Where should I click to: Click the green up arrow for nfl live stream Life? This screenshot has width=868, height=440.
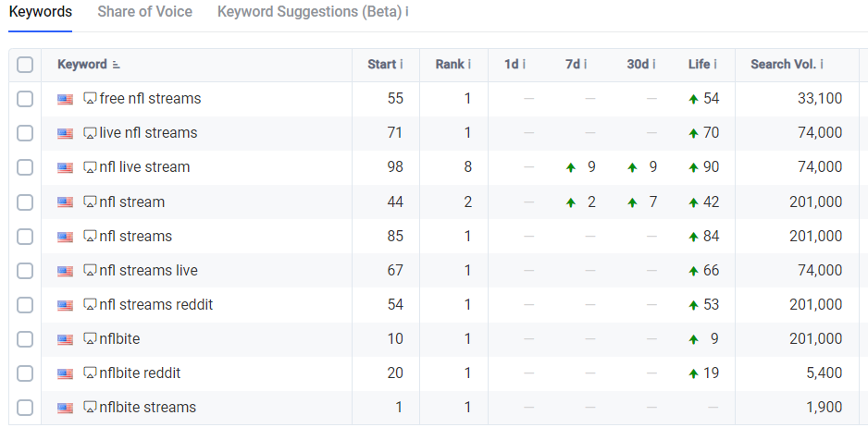[693, 167]
